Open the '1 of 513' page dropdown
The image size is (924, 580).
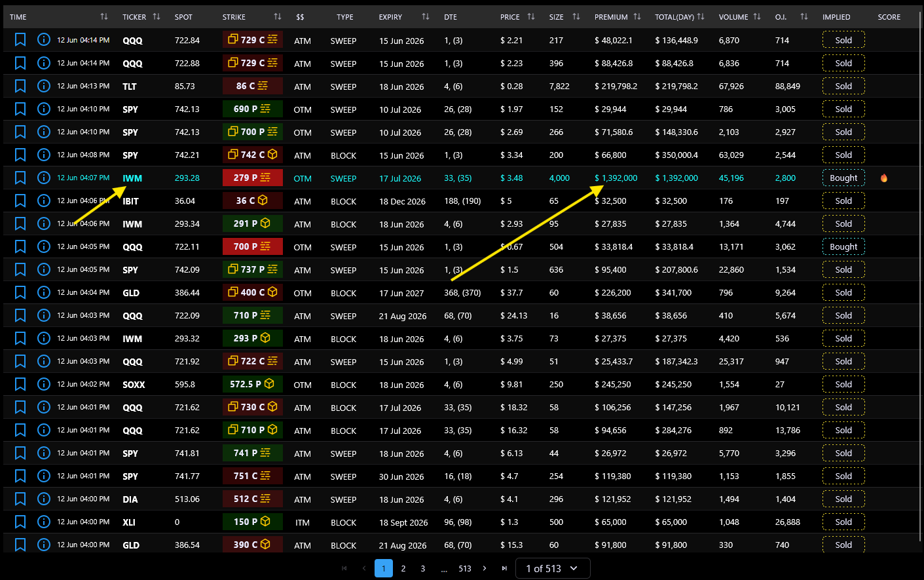click(553, 568)
